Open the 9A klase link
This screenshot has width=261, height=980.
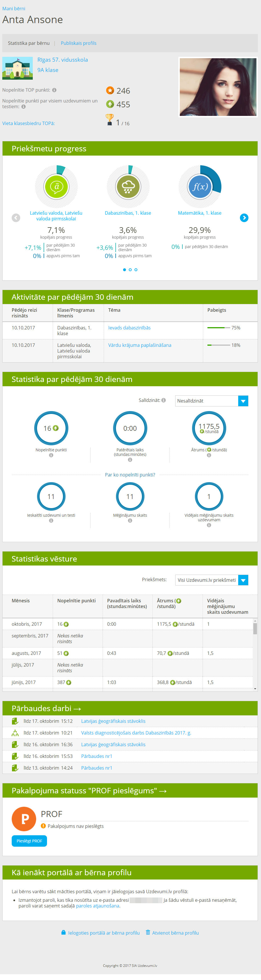[48, 70]
